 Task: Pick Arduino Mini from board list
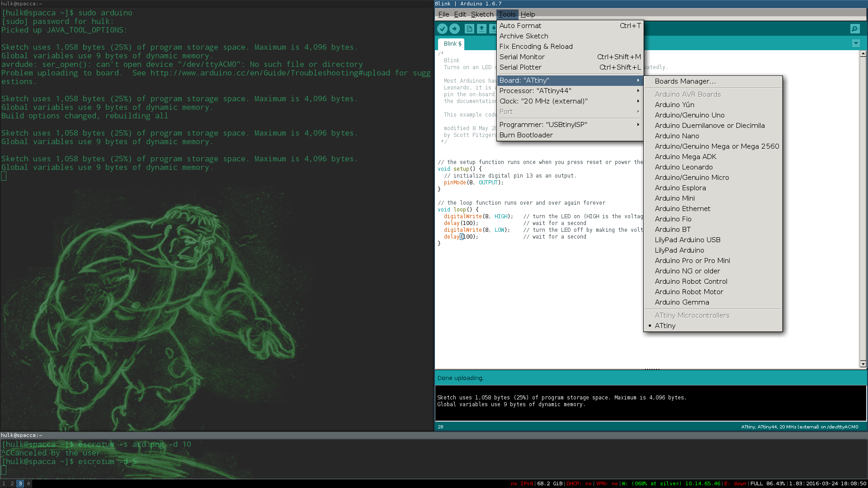713,198
